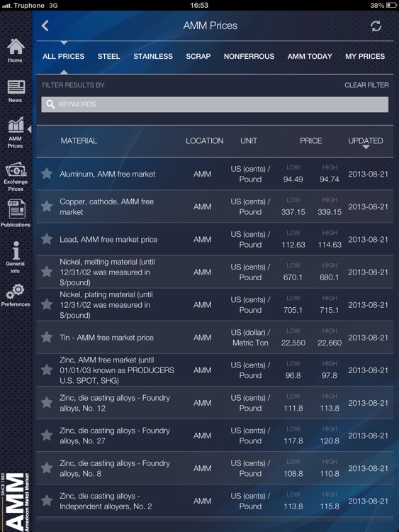
Task: Open the Publications section
Action: (x=16, y=214)
